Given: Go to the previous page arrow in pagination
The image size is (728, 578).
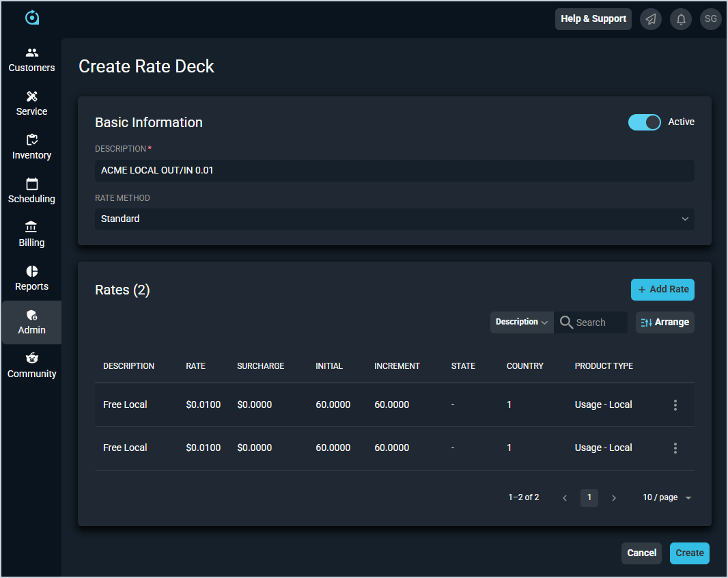Looking at the screenshot, I should [565, 498].
